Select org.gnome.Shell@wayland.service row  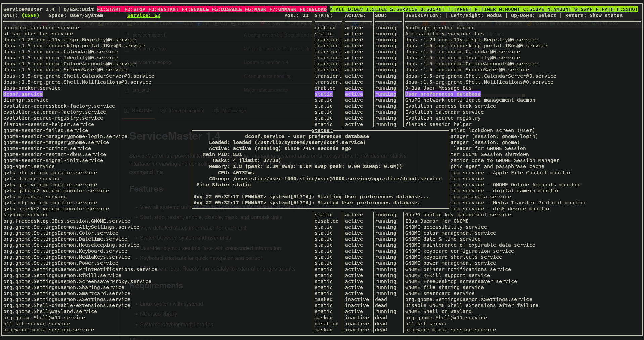pyautogui.click(x=50, y=311)
